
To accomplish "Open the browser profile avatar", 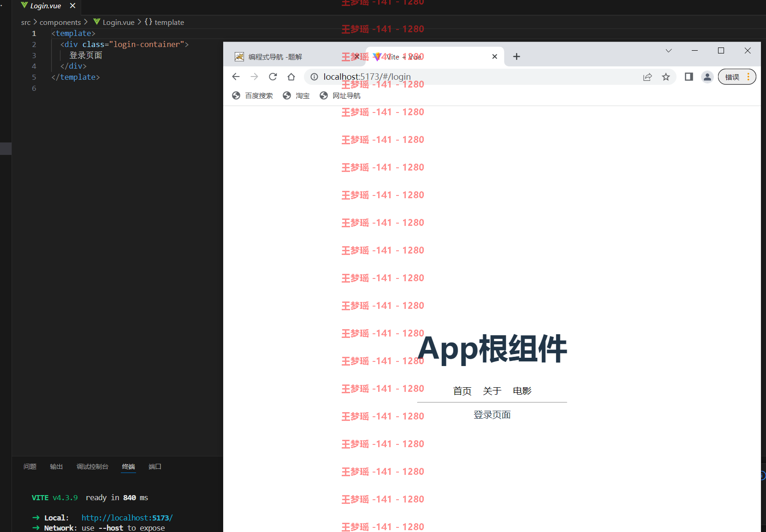I will point(707,77).
